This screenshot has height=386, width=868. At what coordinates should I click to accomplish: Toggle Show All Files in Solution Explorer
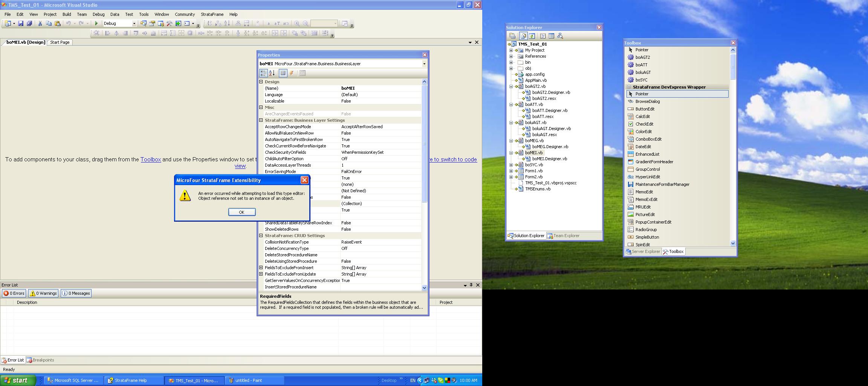pyautogui.click(x=523, y=36)
